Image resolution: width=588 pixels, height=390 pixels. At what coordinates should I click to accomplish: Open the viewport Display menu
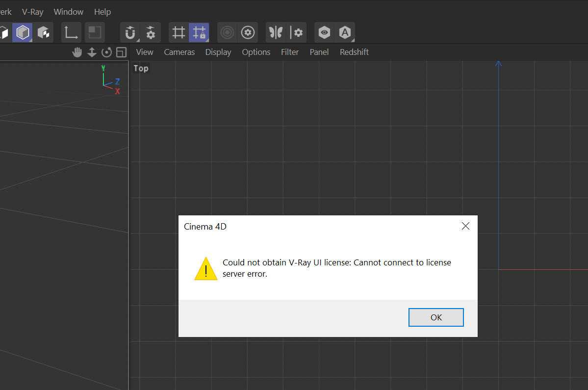click(218, 52)
